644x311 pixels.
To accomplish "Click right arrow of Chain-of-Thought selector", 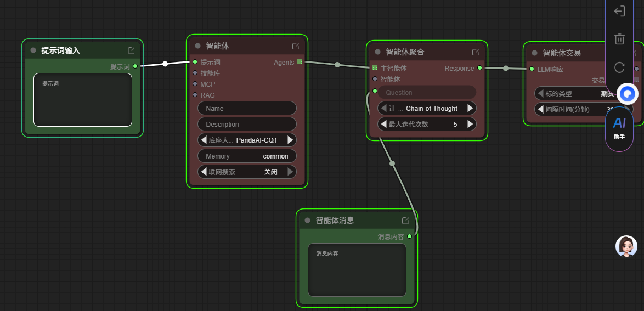I will tap(470, 109).
